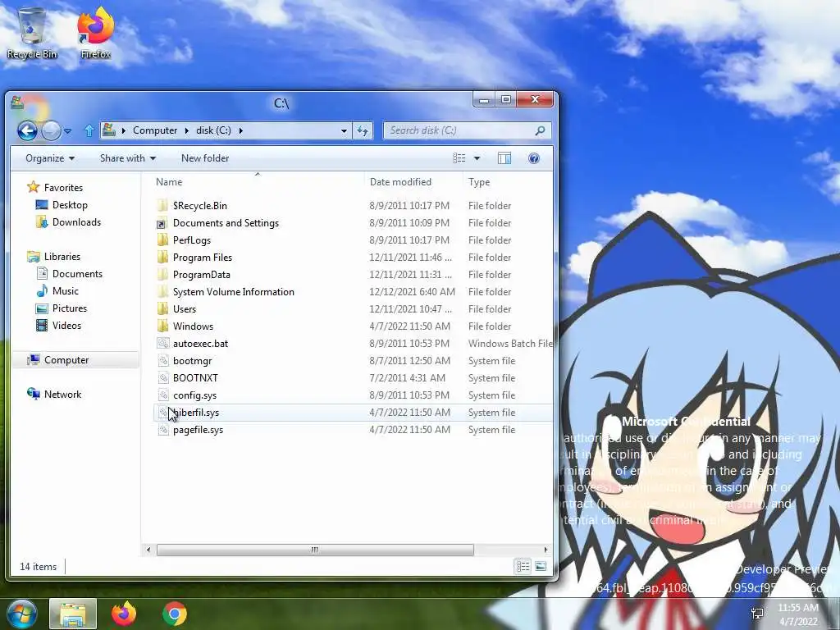Select the ProgramData folder icon
Viewport: 840px width, 630px height.
coord(163,274)
